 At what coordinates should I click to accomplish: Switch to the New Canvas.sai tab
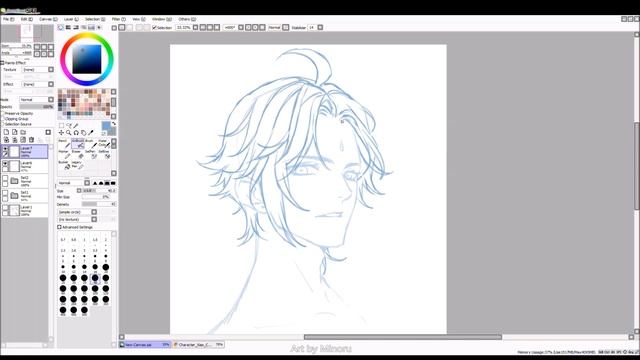point(144,345)
